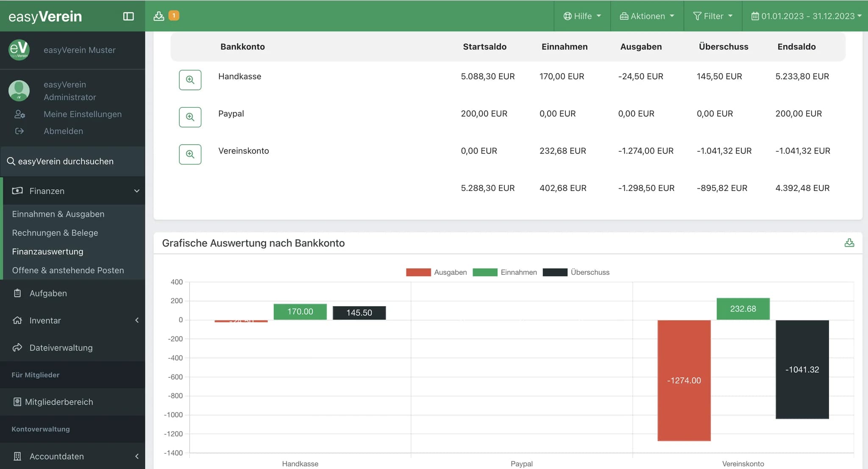This screenshot has height=469, width=868.
Task: Click the Abmelden logout arrow icon
Action: point(19,131)
